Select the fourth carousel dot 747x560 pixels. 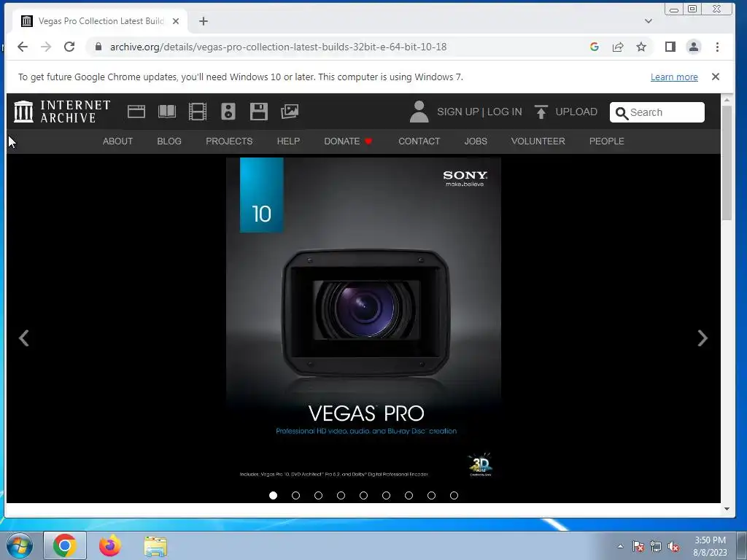click(341, 495)
